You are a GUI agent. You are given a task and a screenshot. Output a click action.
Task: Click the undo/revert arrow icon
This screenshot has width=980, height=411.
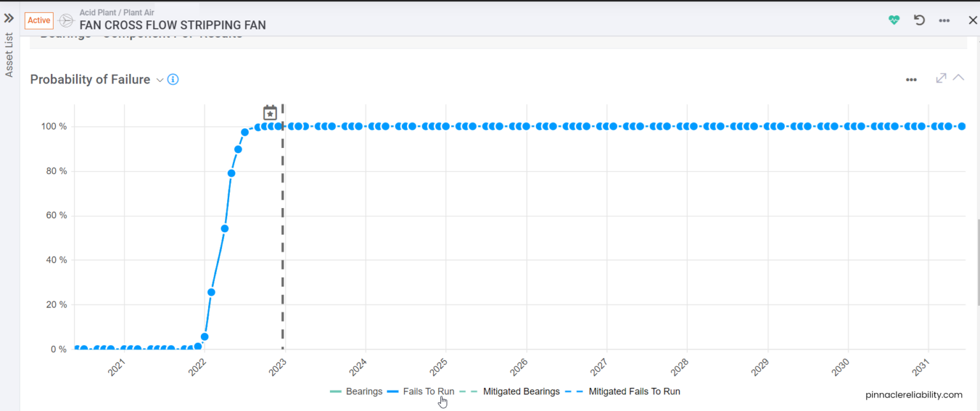(x=919, y=20)
